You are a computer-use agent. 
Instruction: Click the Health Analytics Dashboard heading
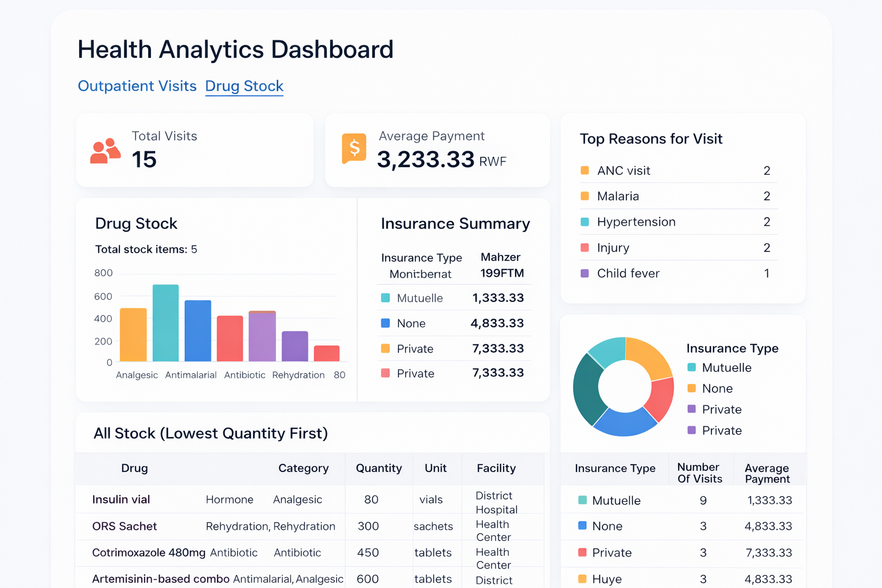(235, 49)
